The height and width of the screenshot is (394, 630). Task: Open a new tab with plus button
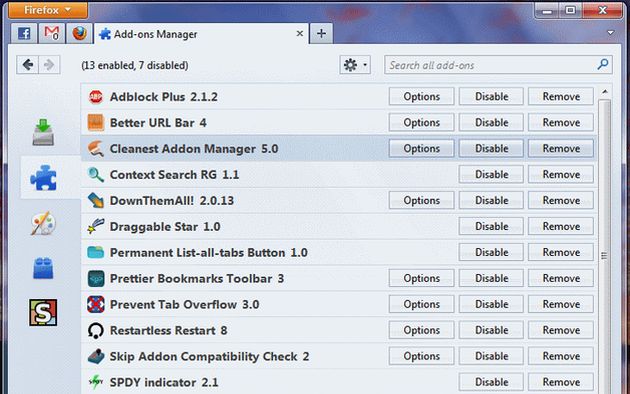point(321,33)
